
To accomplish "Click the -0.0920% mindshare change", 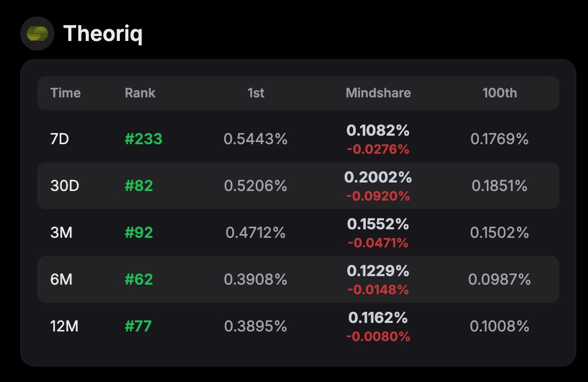I will coord(378,196).
